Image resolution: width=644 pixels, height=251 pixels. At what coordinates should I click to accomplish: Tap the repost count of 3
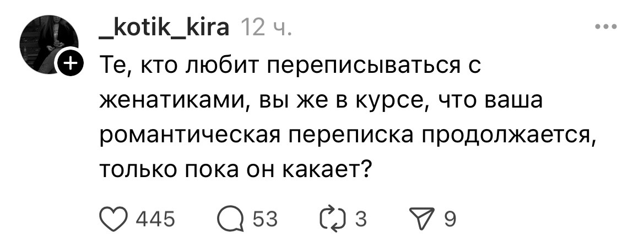361,220
